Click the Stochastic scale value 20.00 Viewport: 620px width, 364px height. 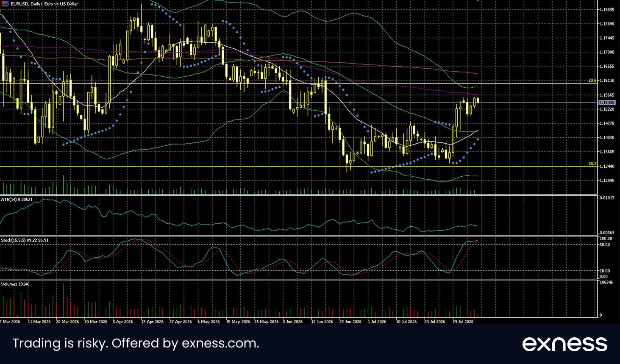pos(605,271)
